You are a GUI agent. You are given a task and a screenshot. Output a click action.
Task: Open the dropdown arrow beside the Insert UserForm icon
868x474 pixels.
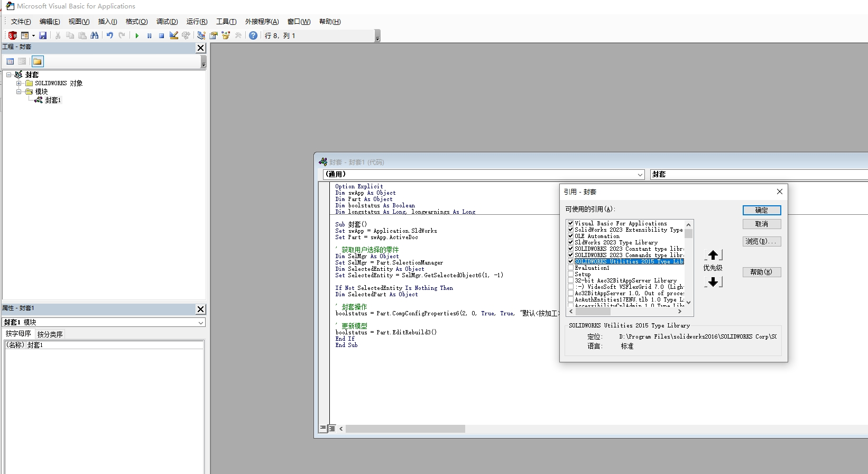(x=33, y=35)
